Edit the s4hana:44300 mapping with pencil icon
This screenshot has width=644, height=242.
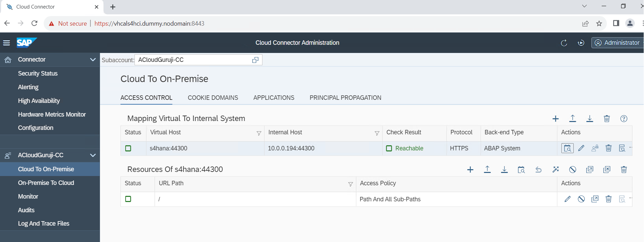click(x=581, y=148)
